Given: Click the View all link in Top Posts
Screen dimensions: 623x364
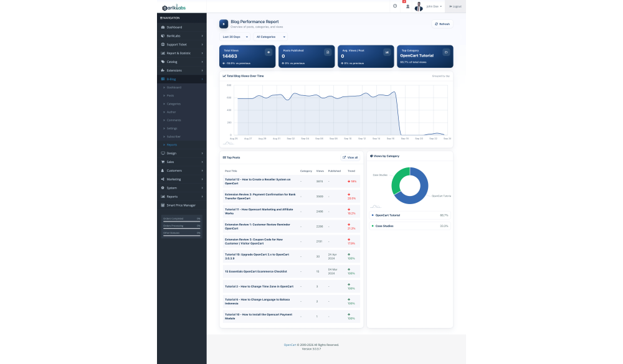Looking at the screenshot, I should [x=350, y=157].
